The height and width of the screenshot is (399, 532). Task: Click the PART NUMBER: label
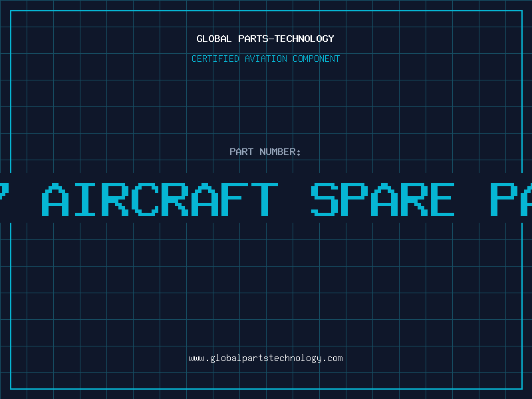tap(265, 152)
